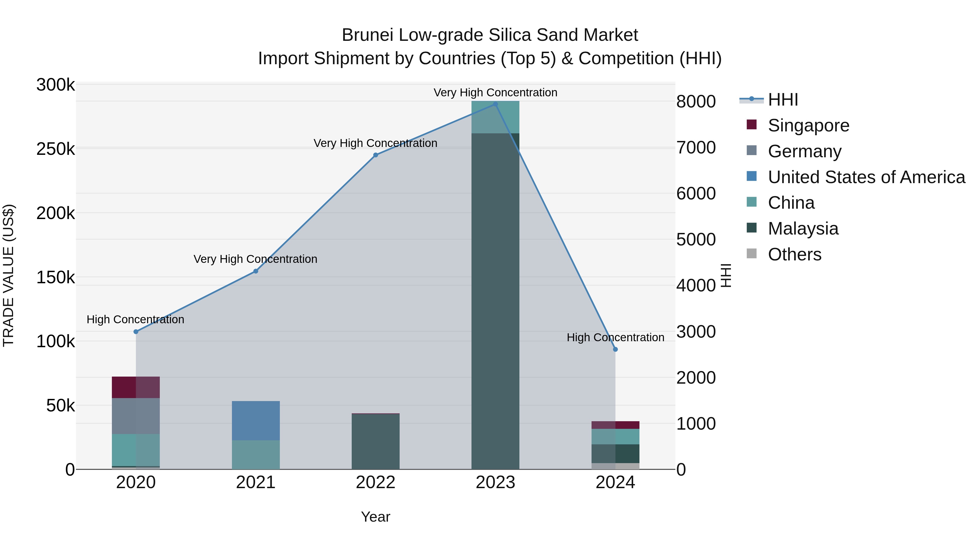This screenshot has height=551, width=980.
Task: Select the 2022 HHI data point
Action: tap(375, 155)
